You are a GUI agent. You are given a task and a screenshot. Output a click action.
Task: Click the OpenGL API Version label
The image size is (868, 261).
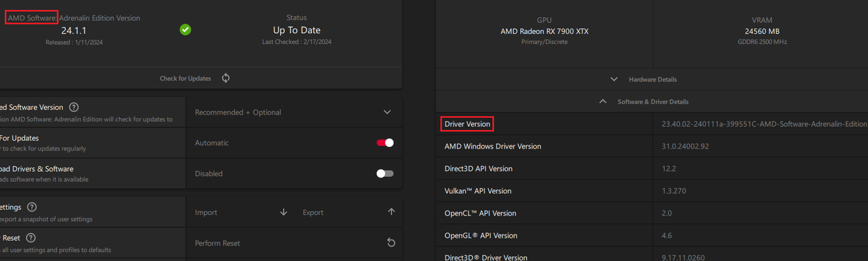[481, 236]
